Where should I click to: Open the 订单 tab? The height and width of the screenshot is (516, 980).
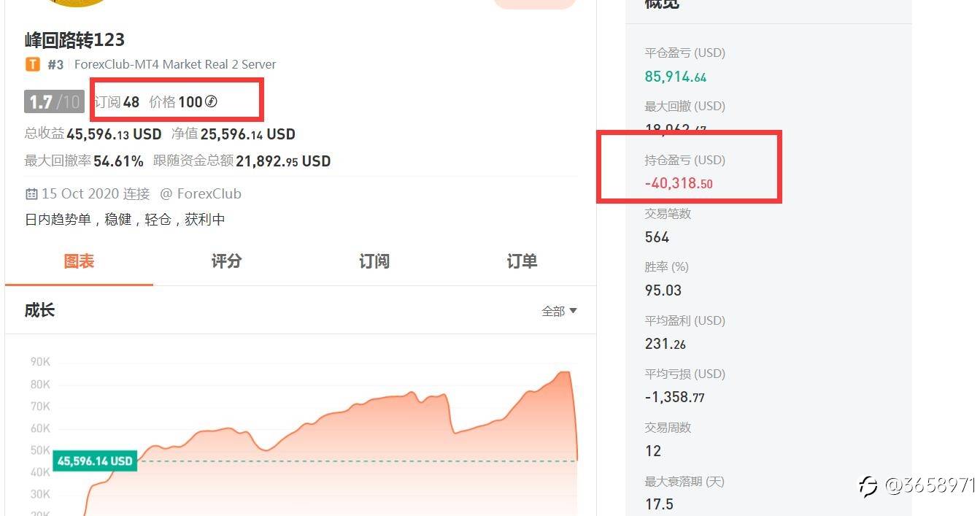[x=522, y=261]
